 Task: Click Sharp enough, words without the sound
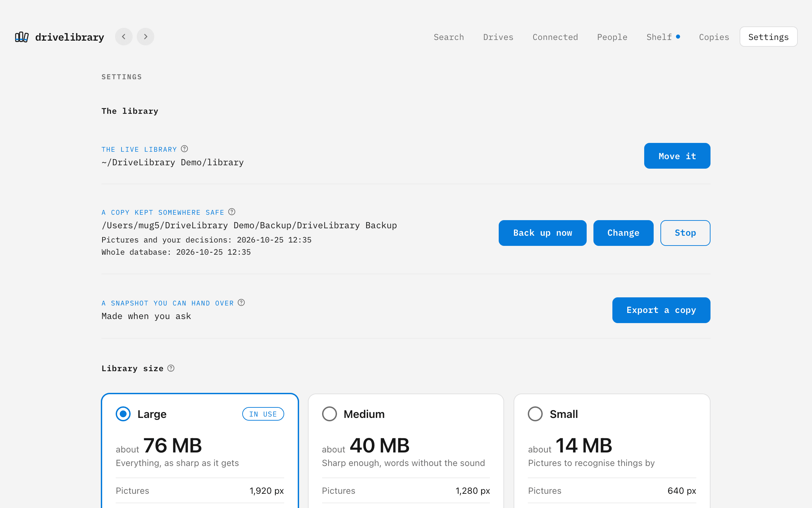pyautogui.click(x=403, y=463)
